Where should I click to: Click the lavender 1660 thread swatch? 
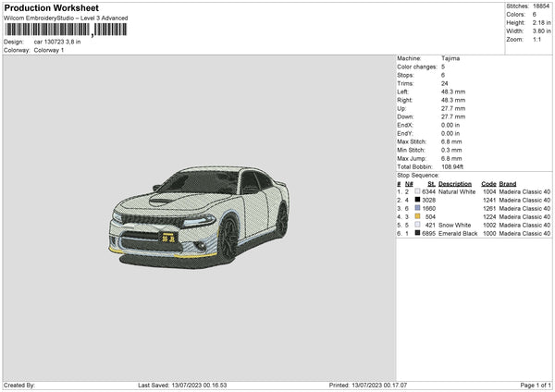pos(418,208)
